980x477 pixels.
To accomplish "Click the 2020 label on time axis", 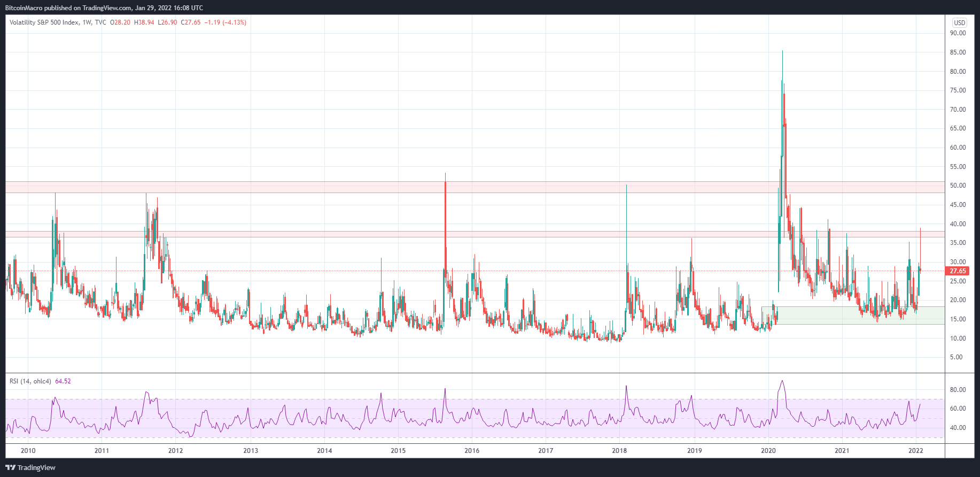I will (x=768, y=451).
